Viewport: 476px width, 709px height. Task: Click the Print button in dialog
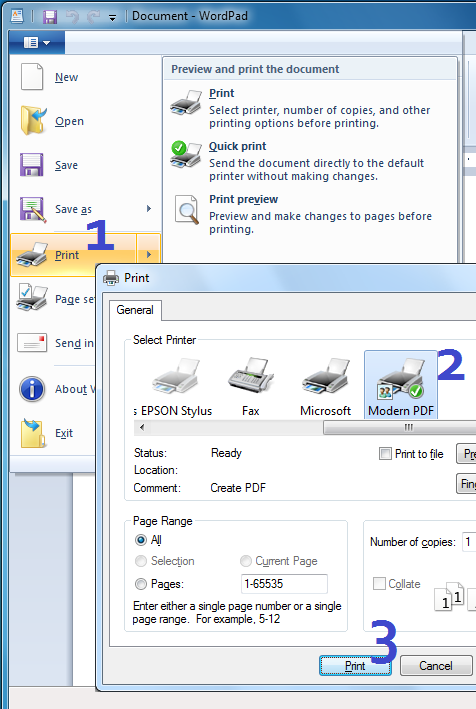coord(355,666)
